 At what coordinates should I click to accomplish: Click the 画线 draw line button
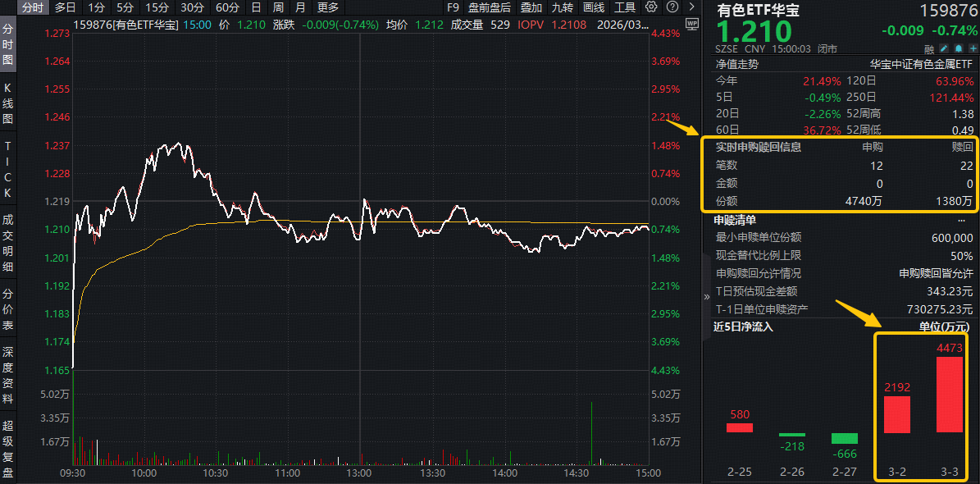pyautogui.click(x=594, y=7)
